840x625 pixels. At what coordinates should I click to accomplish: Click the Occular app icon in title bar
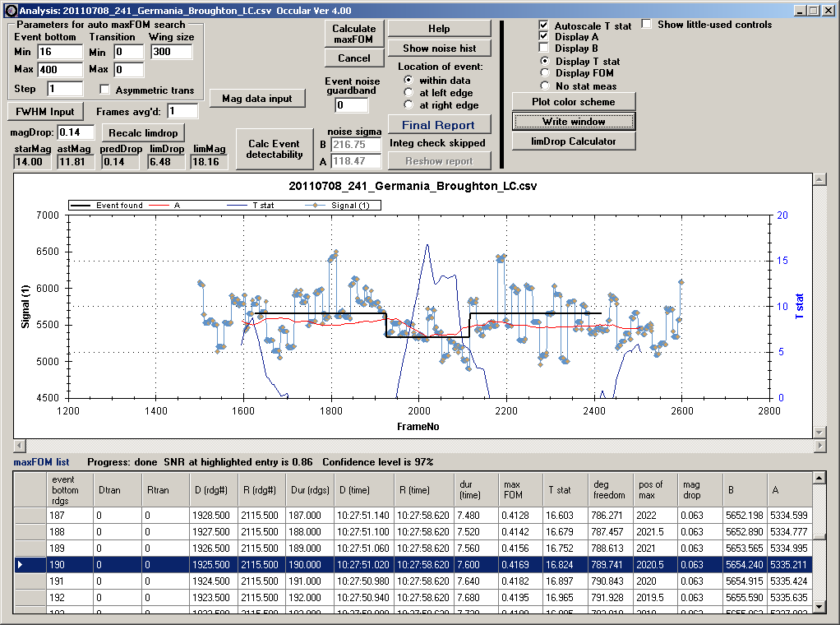point(10,10)
